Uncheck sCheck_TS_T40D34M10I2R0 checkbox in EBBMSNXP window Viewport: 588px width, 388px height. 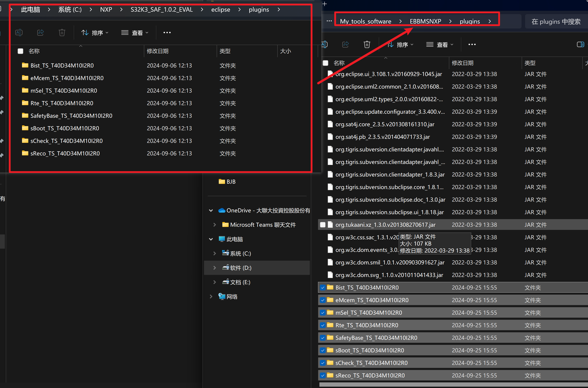[x=322, y=363]
